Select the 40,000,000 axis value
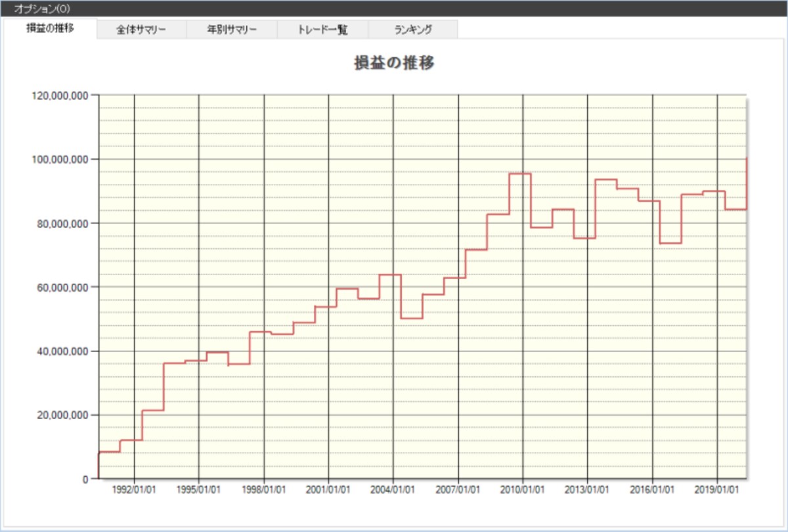 coord(62,351)
